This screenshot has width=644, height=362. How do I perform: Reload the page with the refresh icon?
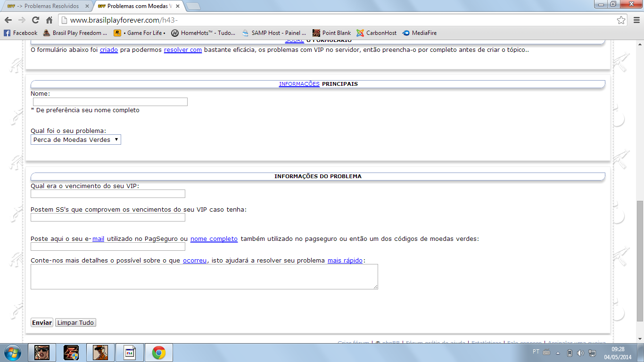[35, 20]
